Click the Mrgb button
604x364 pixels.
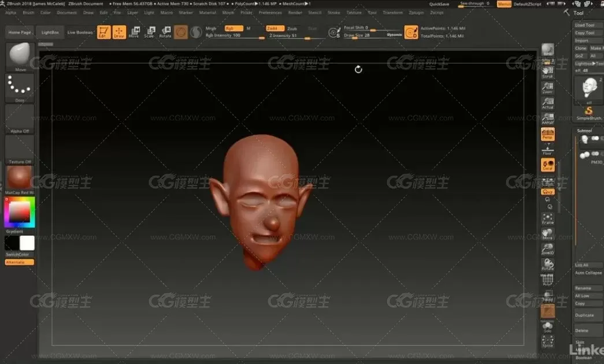(x=211, y=28)
